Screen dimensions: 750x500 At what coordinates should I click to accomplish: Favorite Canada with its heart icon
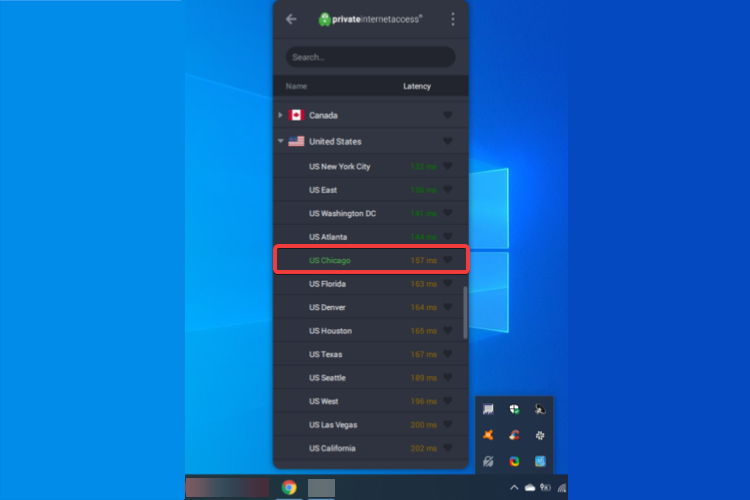(x=448, y=115)
